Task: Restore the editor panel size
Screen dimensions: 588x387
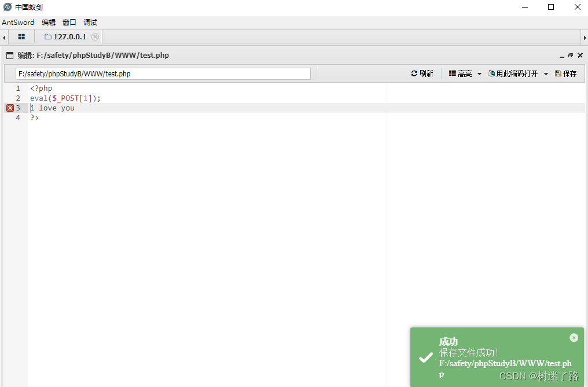Action: point(571,55)
